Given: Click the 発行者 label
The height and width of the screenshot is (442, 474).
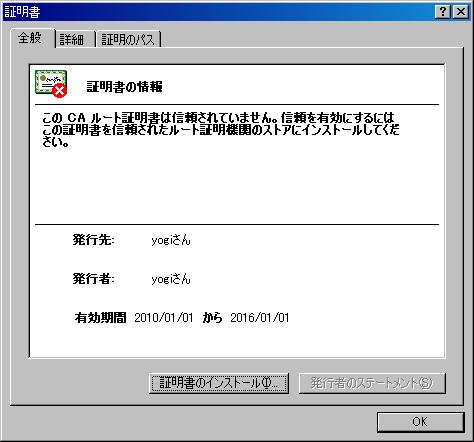Looking at the screenshot, I should pyautogui.click(x=93, y=278).
